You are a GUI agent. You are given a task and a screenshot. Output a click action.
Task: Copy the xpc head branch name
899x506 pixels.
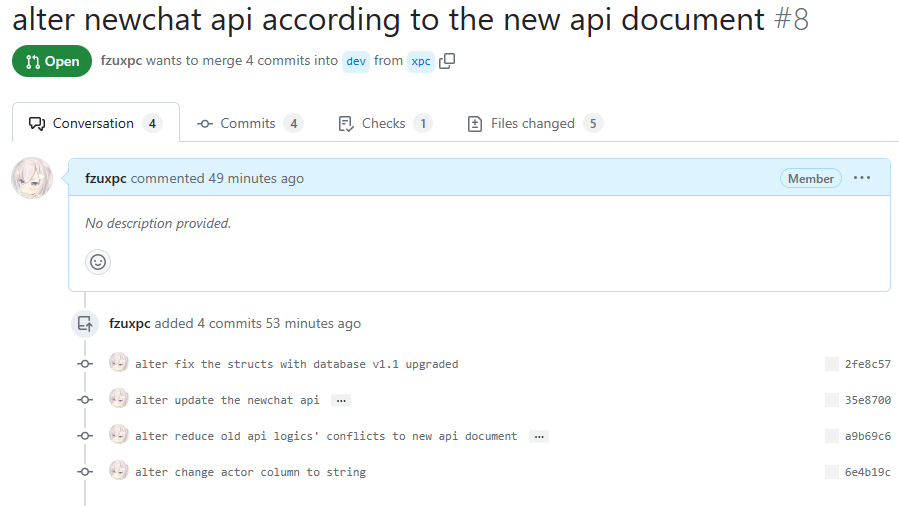(447, 61)
